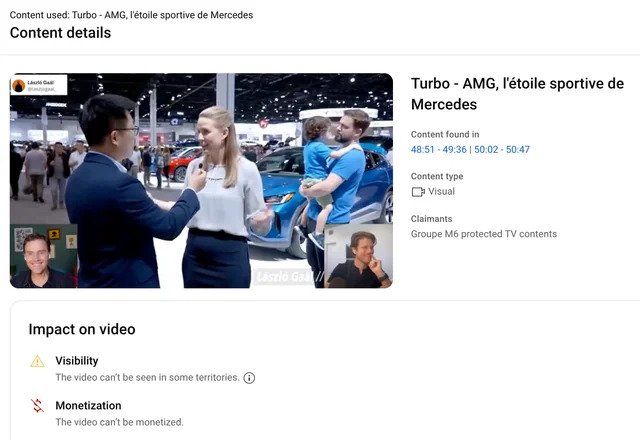Click the 'Visibility' label
640x440 pixels.
[x=77, y=361]
